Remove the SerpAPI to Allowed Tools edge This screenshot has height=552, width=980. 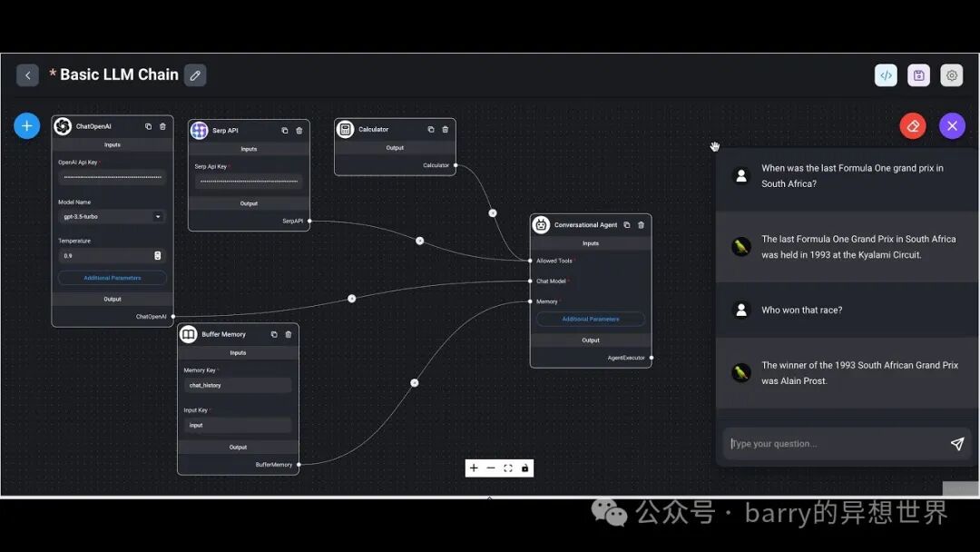pos(420,241)
